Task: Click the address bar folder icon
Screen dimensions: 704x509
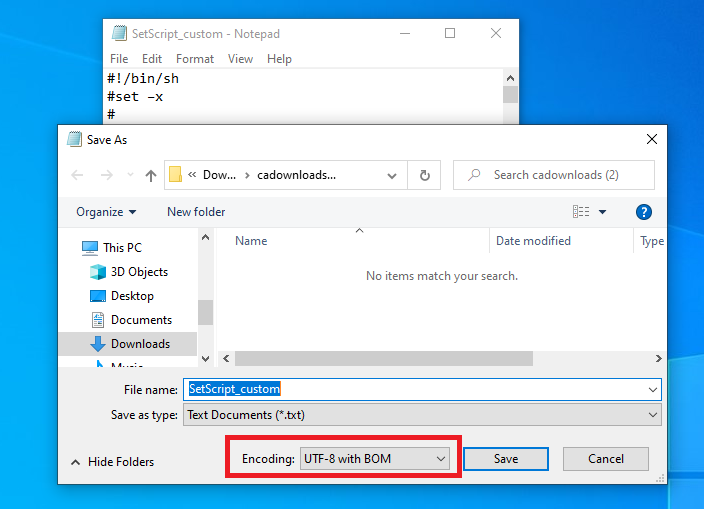Action: pyautogui.click(x=175, y=175)
